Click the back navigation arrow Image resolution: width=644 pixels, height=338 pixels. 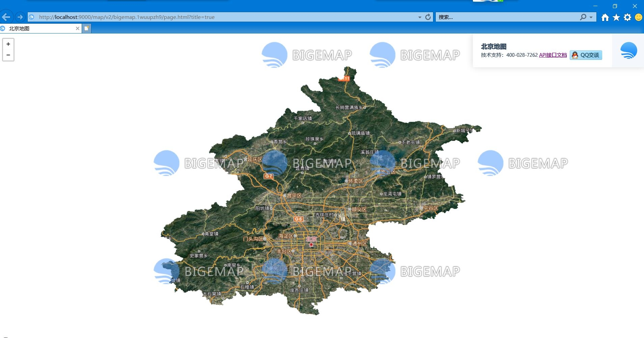pyautogui.click(x=6, y=17)
